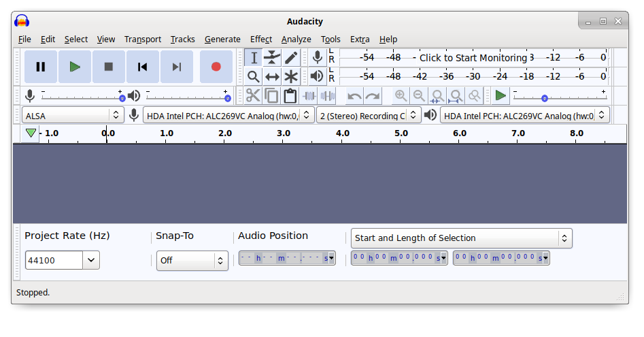Click the Copy icon
The width and height of the screenshot is (644, 337).
point(271,96)
